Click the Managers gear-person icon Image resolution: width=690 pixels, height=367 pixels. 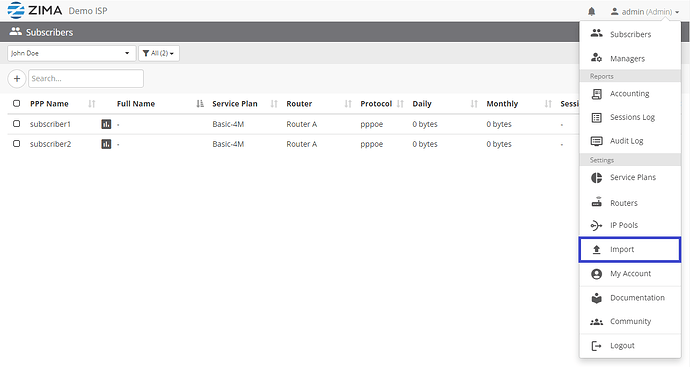tap(596, 58)
